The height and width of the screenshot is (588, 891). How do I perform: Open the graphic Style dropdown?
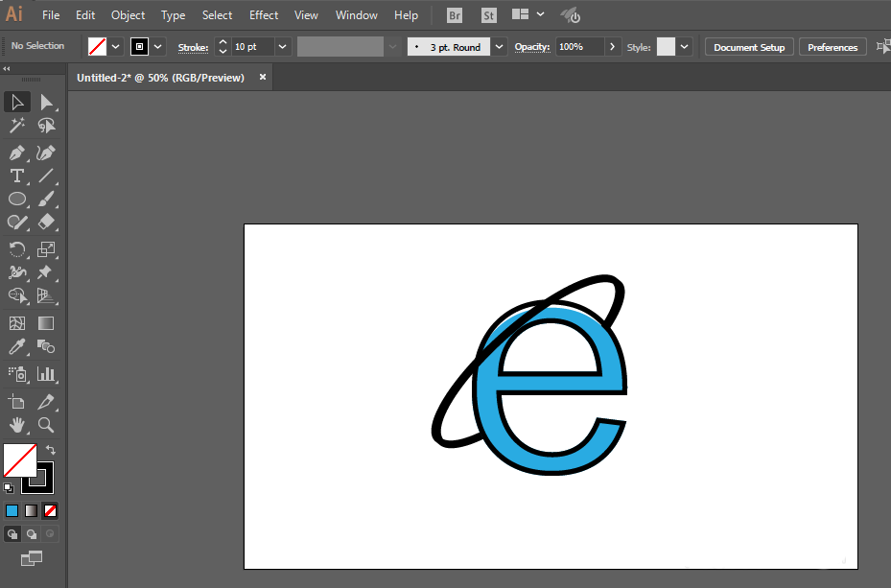(x=684, y=47)
